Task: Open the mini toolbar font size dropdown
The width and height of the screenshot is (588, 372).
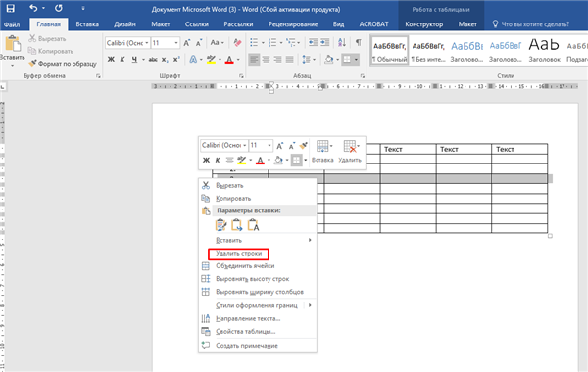Action: coord(269,145)
